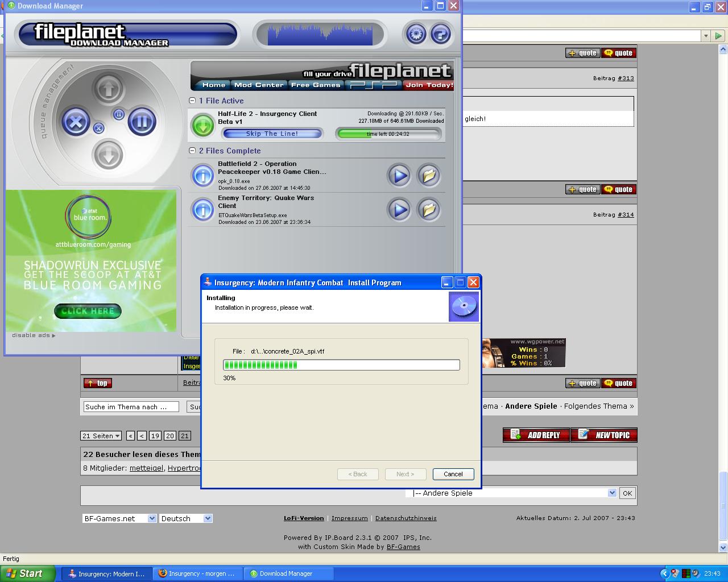This screenshot has width=728, height=582.
Task: Open folder for Battlefield 2 Operation Peacekeeper
Action: pyautogui.click(x=429, y=176)
